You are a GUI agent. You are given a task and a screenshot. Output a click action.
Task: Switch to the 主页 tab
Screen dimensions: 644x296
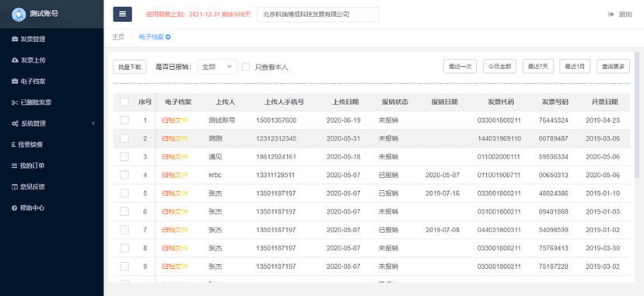118,37
